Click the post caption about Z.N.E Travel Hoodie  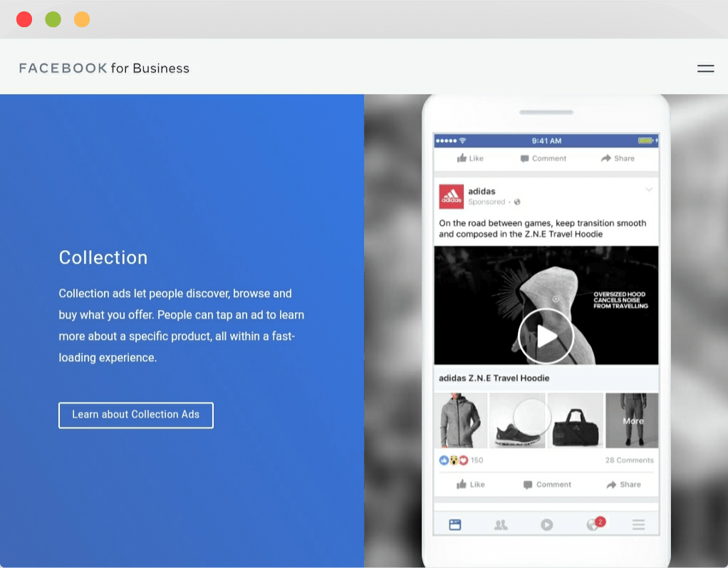tap(542, 229)
